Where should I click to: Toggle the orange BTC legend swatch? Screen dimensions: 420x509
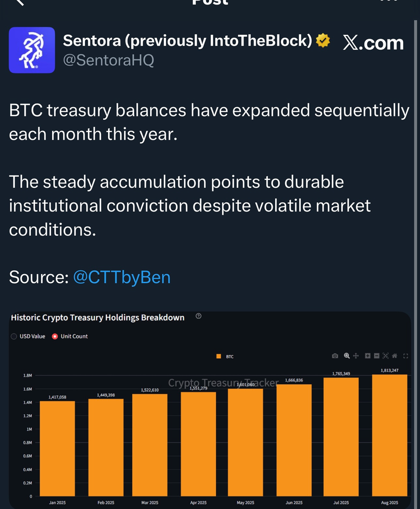[x=219, y=356]
